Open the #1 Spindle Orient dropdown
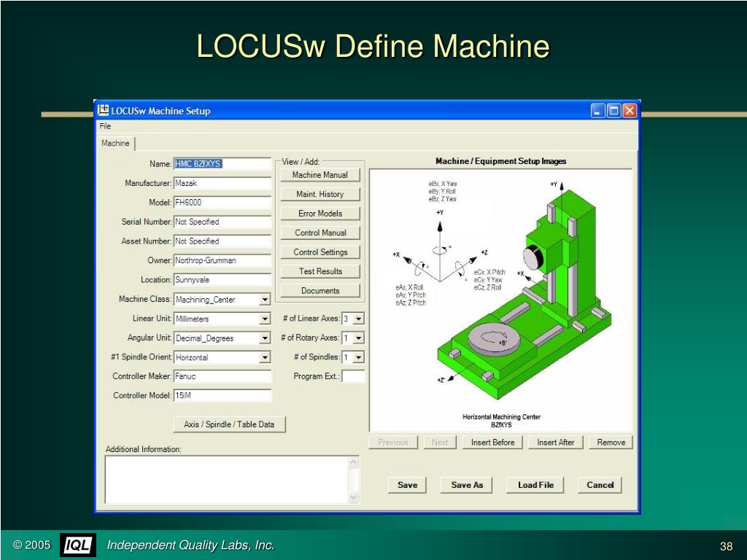This screenshot has width=747, height=560. coord(265,357)
